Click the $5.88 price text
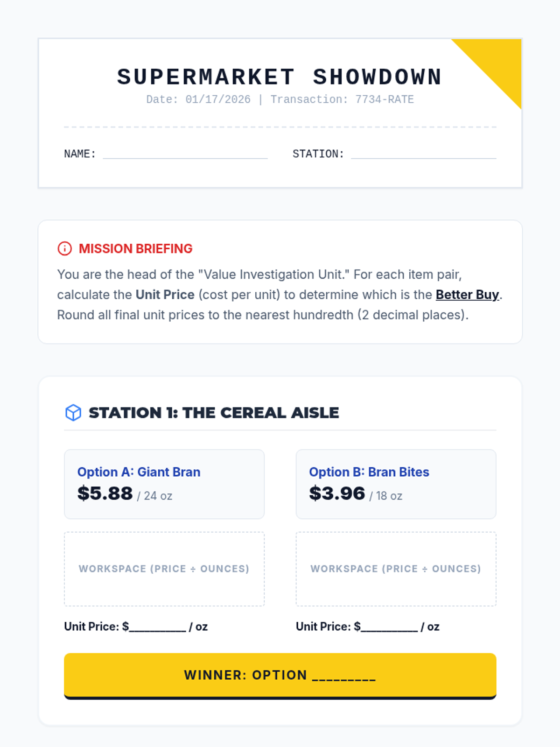The height and width of the screenshot is (747, 560). [x=105, y=493]
